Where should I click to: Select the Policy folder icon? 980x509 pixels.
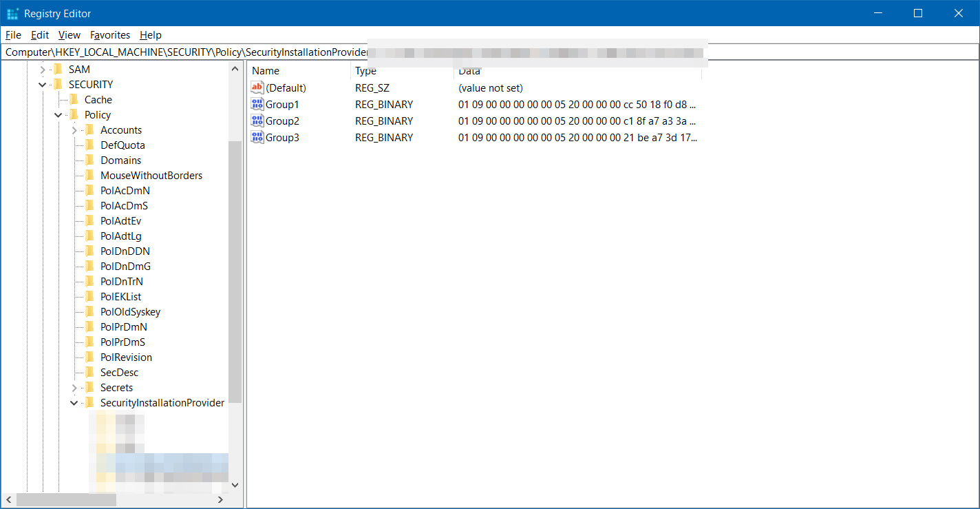point(74,115)
